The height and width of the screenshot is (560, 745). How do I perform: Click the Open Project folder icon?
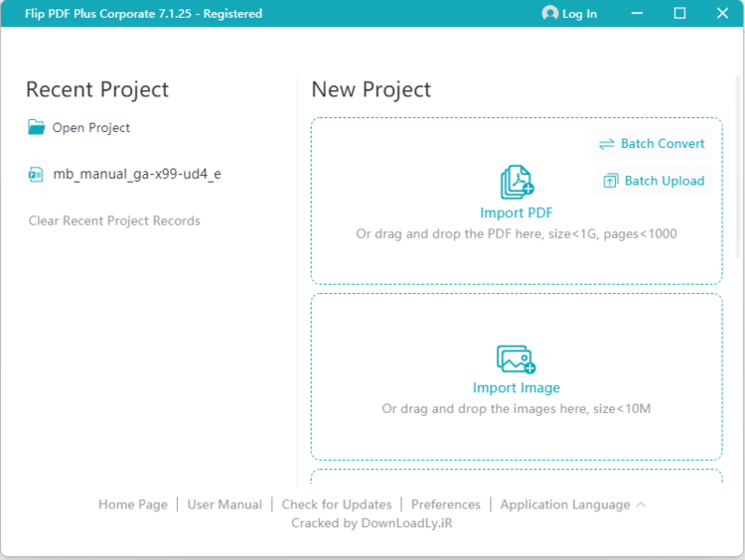click(37, 127)
